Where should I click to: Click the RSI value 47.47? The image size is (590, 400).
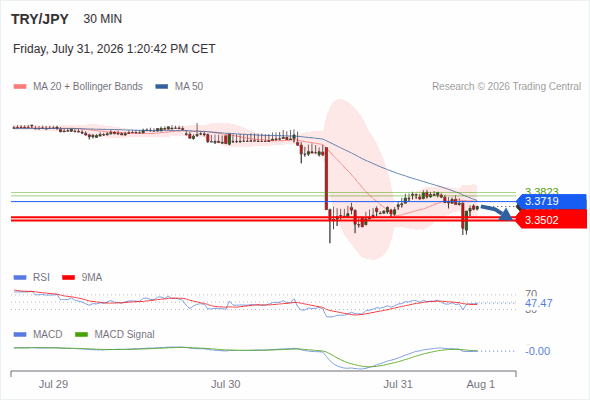click(538, 303)
